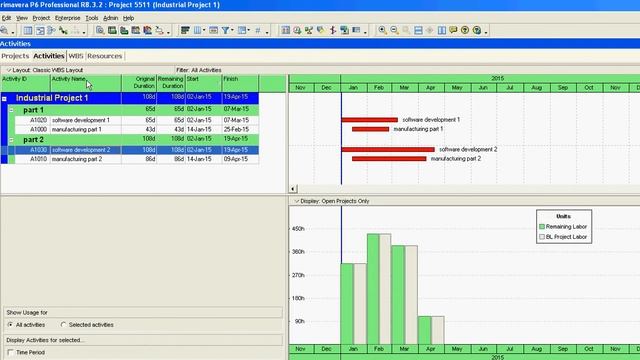This screenshot has width=640, height=360.
Task: Click the print preview magnifier icon
Action: click(x=4, y=30)
